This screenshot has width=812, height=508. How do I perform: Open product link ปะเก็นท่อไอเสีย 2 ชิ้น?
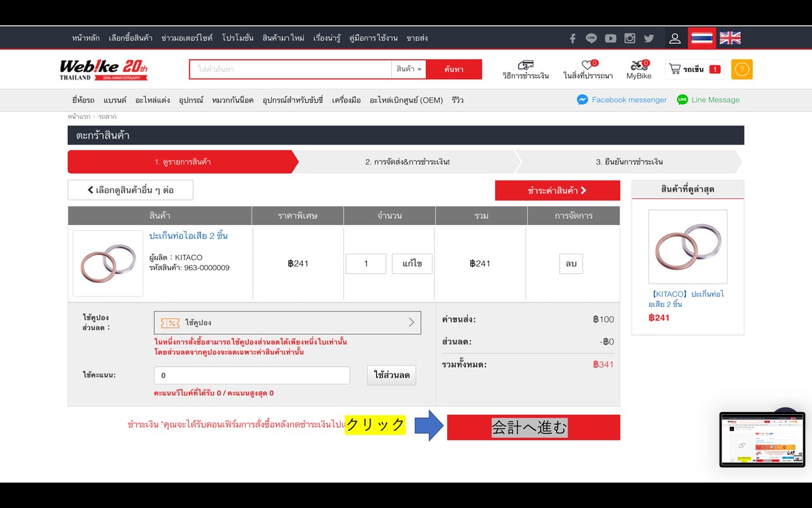click(x=188, y=236)
